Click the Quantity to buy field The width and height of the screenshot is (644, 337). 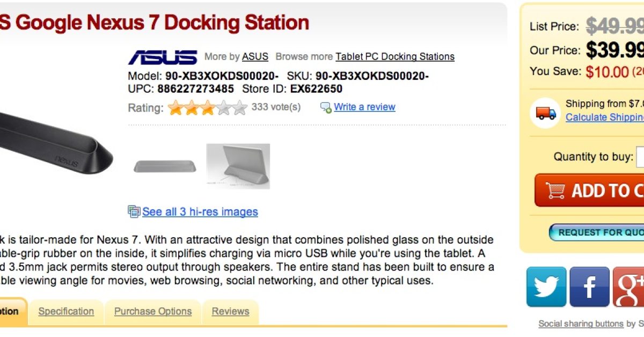[640, 157]
